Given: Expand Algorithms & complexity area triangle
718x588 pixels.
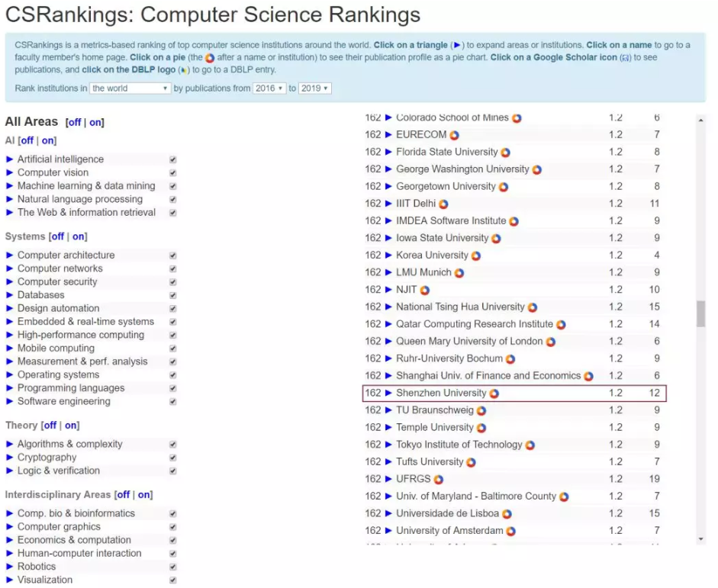Looking at the screenshot, I should click(x=9, y=444).
